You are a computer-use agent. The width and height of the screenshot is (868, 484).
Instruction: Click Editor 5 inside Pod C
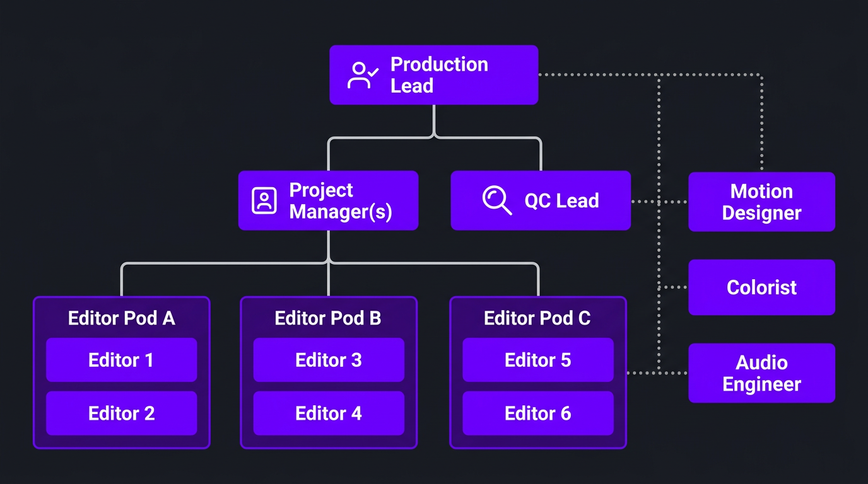[537, 360]
